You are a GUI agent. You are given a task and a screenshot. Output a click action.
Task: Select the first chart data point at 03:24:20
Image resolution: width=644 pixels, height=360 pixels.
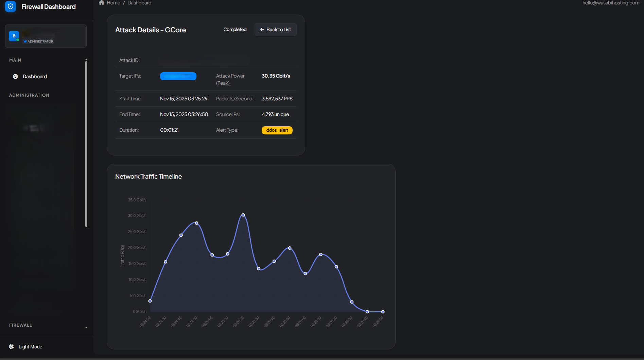coord(150,301)
